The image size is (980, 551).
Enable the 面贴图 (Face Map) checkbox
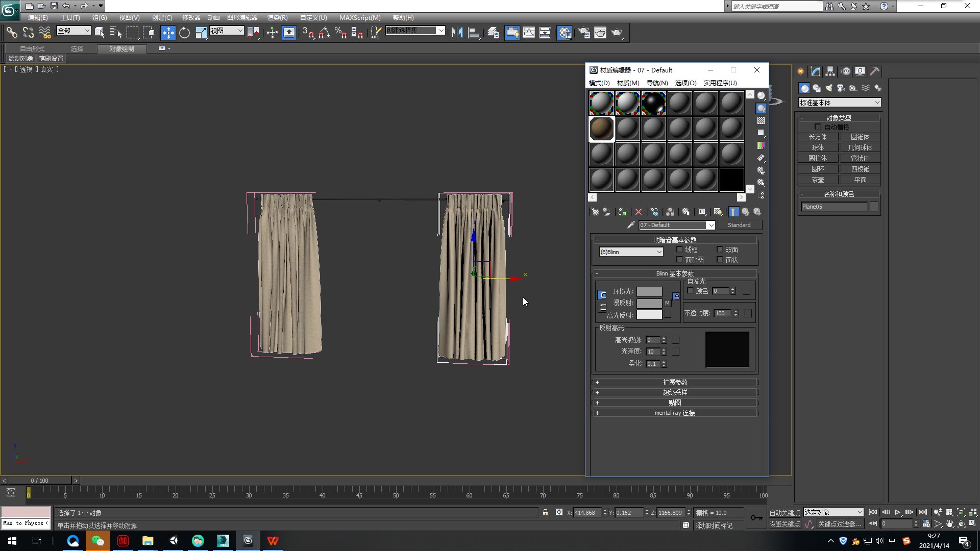coord(679,260)
